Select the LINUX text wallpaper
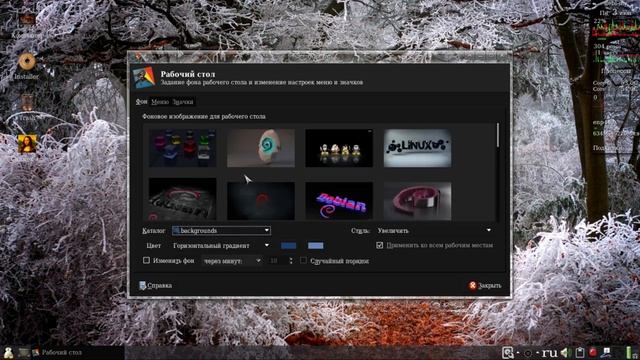The height and width of the screenshot is (360, 640). (418, 148)
